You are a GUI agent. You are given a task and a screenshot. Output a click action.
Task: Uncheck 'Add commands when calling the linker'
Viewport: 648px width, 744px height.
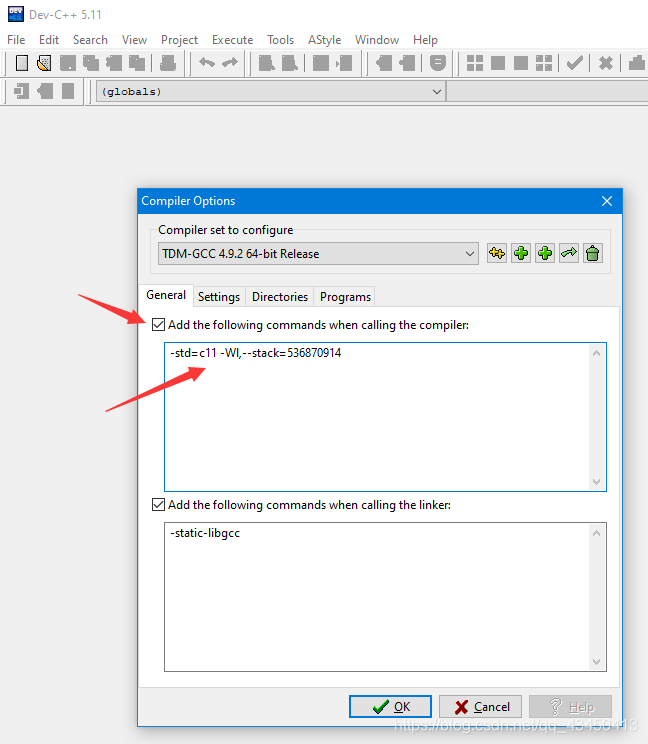(158, 504)
